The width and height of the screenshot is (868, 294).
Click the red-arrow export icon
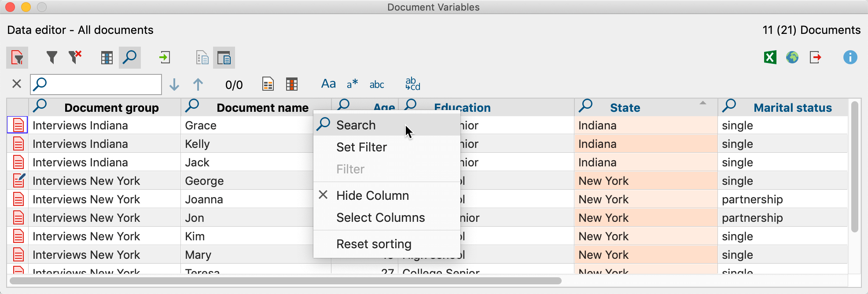[815, 58]
